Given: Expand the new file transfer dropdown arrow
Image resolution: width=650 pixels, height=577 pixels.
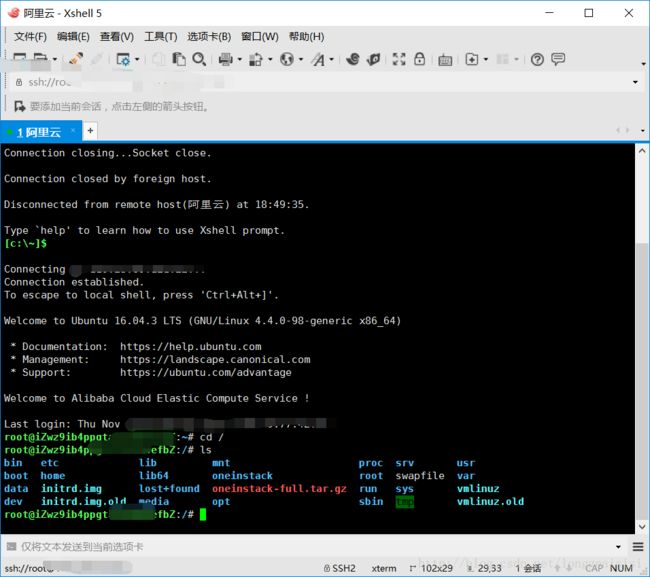Looking at the screenshot, I should point(485,59).
